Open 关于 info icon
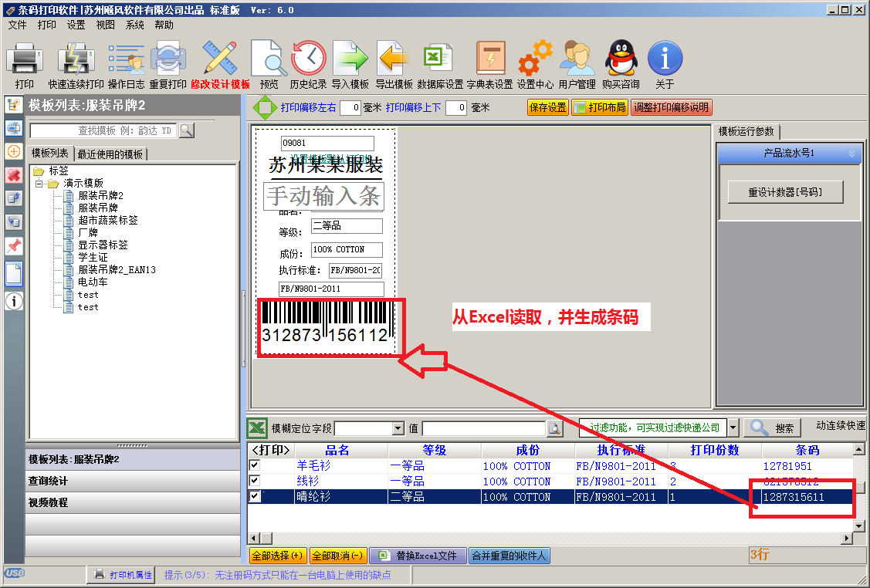Screen dimensions: 870x588 (665, 58)
